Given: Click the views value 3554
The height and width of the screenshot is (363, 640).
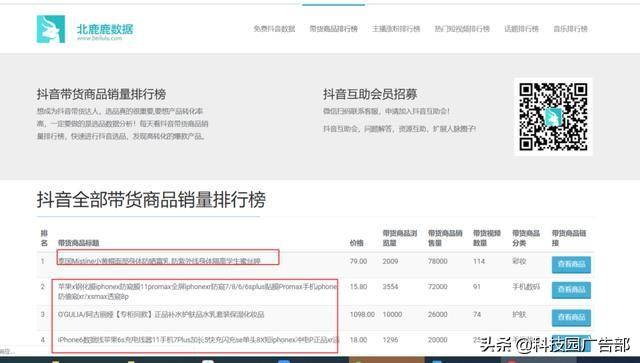Looking at the screenshot, I should [390, 287].
